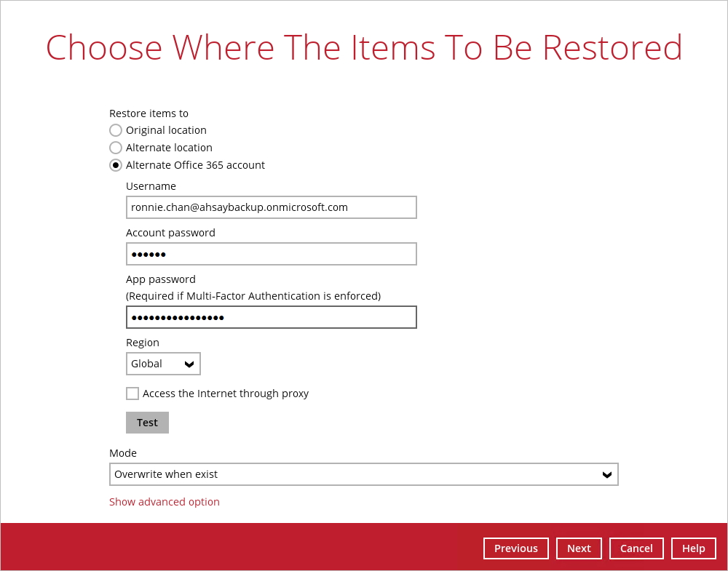Select Alternate Office 365 account radio button
The height and width of the screenshot is (571, 728).
point(116,165)
